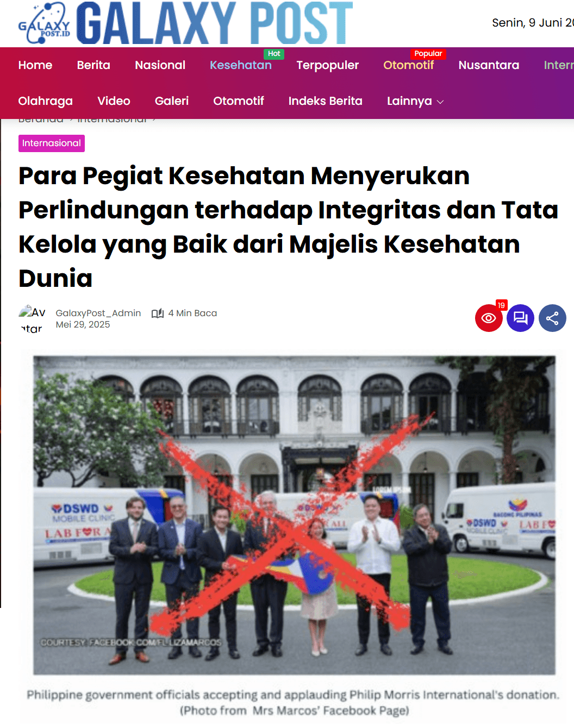The width and height of the screenshot is (574, 728).
Task: Go to Indeks Berita page
Action: pyautogui.click(x=326, y=101)
